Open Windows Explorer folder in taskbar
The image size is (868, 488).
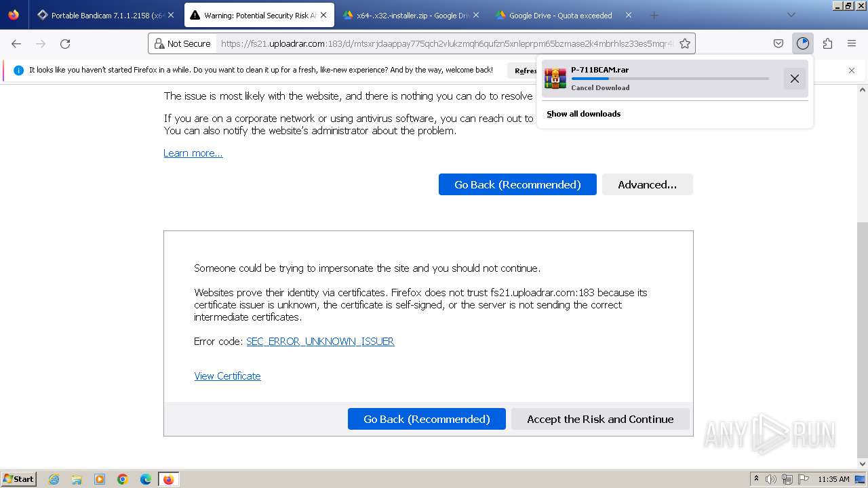[77, 479]
